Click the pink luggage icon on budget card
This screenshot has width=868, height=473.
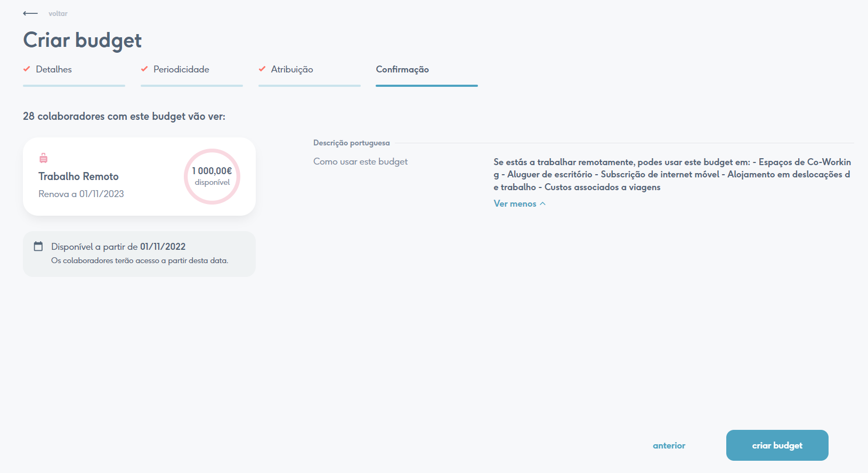click(x=44, y=158)
